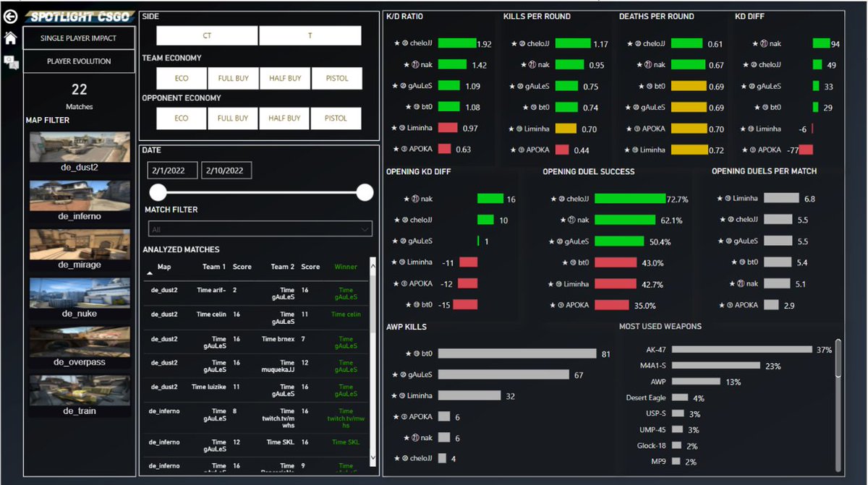Screen dimensions: 868x485
Task: Select de_train map thumbnail
Action: (x=80, y=390)
